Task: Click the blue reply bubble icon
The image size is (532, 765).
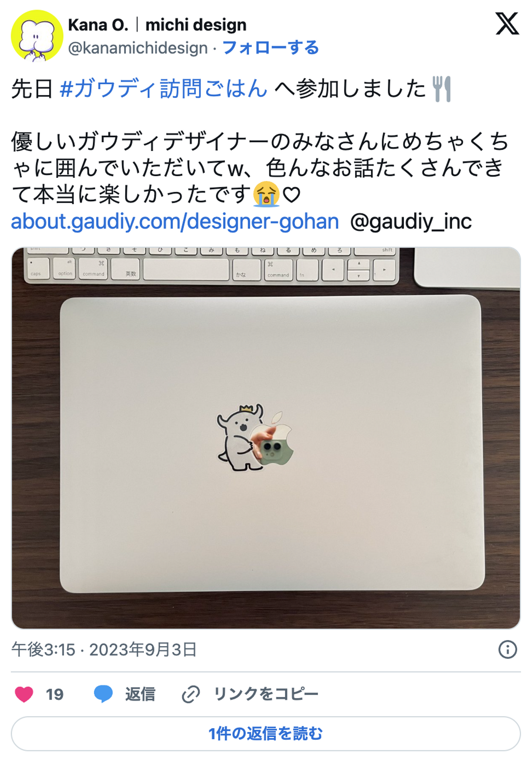Action: point(103,694)
